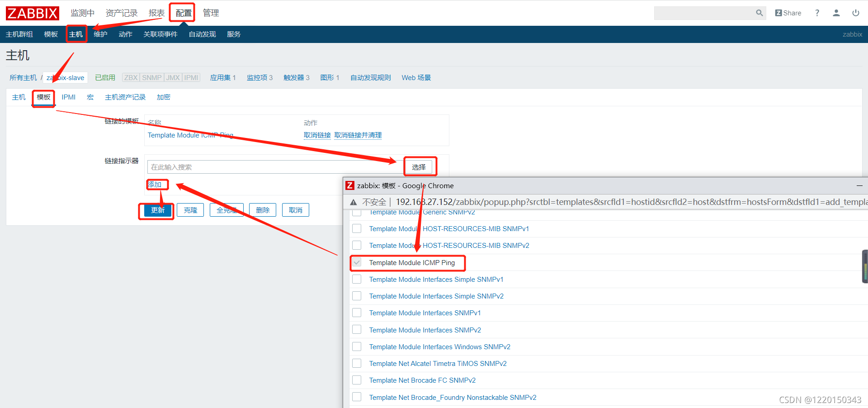Check Template Module HOST-RESOURCES-MIB SNMPv1 checkbox
This screenshot has width=868, height=408.
tap(357, 228)
